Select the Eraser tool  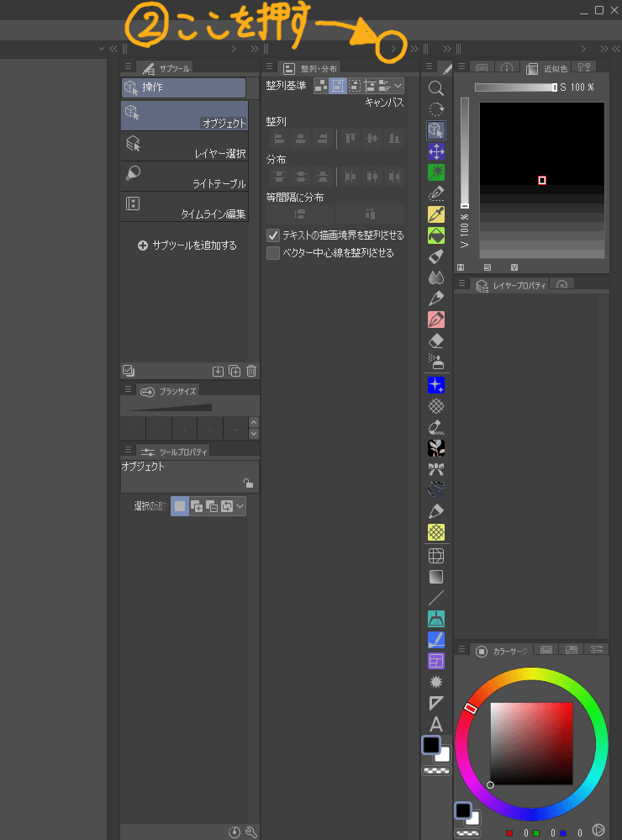tap(436, 341)
